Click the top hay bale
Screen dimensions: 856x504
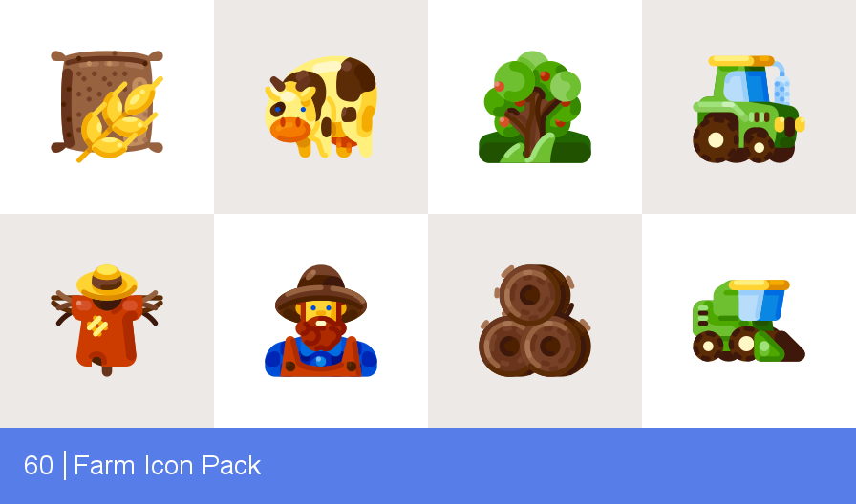532,293
